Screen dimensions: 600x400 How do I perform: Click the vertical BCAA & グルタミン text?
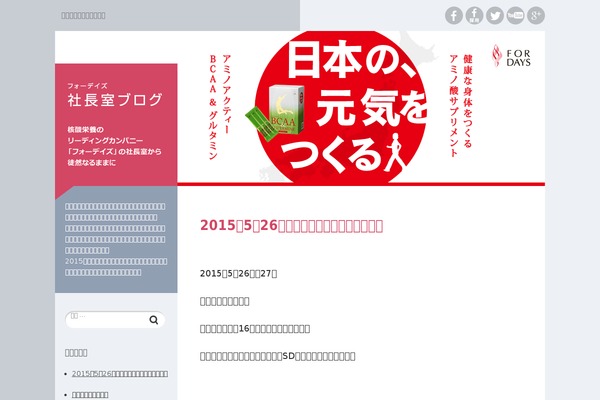213,107
